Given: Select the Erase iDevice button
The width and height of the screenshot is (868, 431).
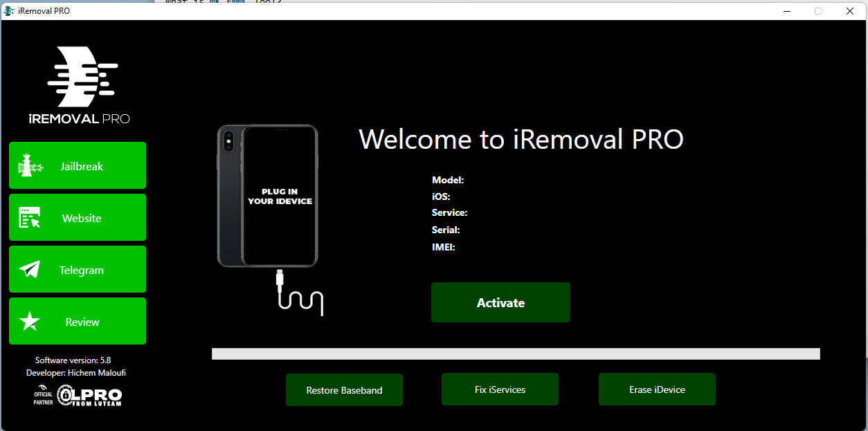Looking at the screenshot, I should coord(656,389).
